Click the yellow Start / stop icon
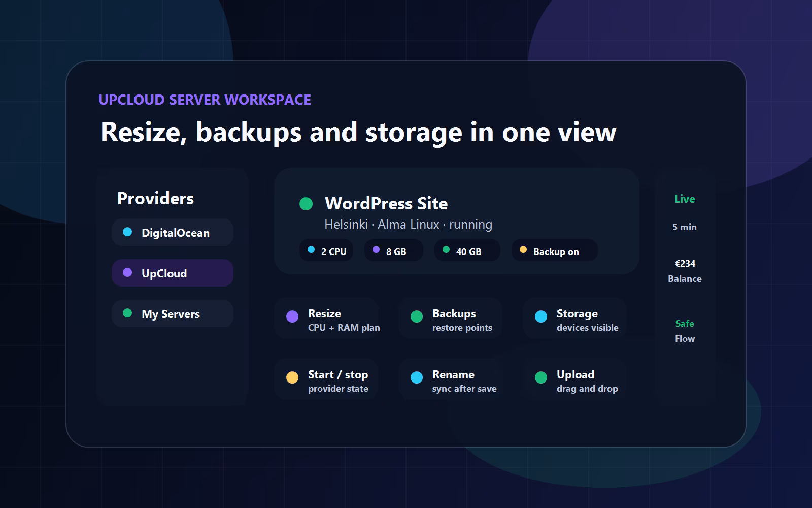The image size is (812, 508). click(x=292, y=377)
